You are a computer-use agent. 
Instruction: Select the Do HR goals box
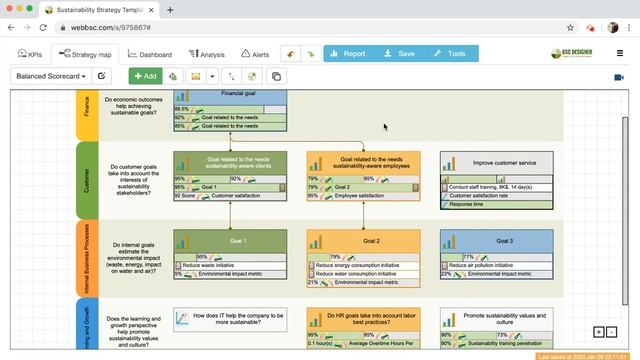(x=363, y=328)
